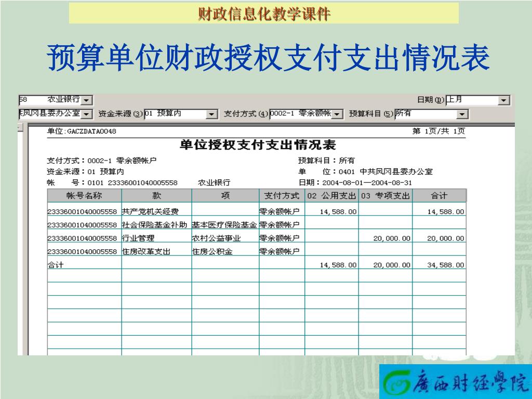Viewport: 532px width, 399px height.
Task: Click the 合计 row label
Action: [x=56, y=265]
